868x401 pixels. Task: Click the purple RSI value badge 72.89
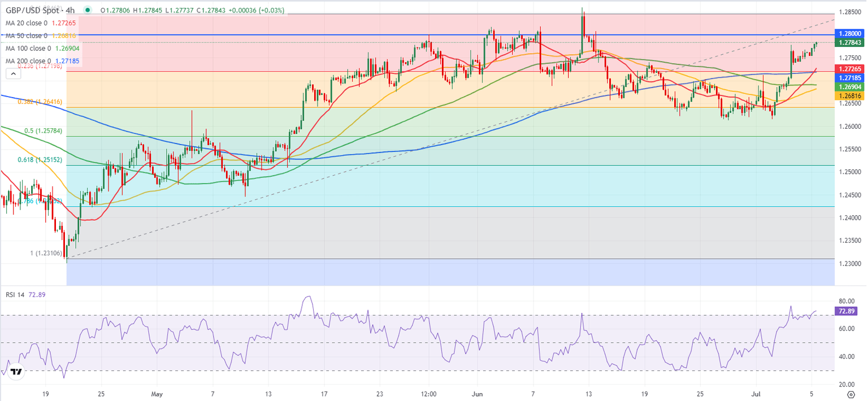[846, 311]
